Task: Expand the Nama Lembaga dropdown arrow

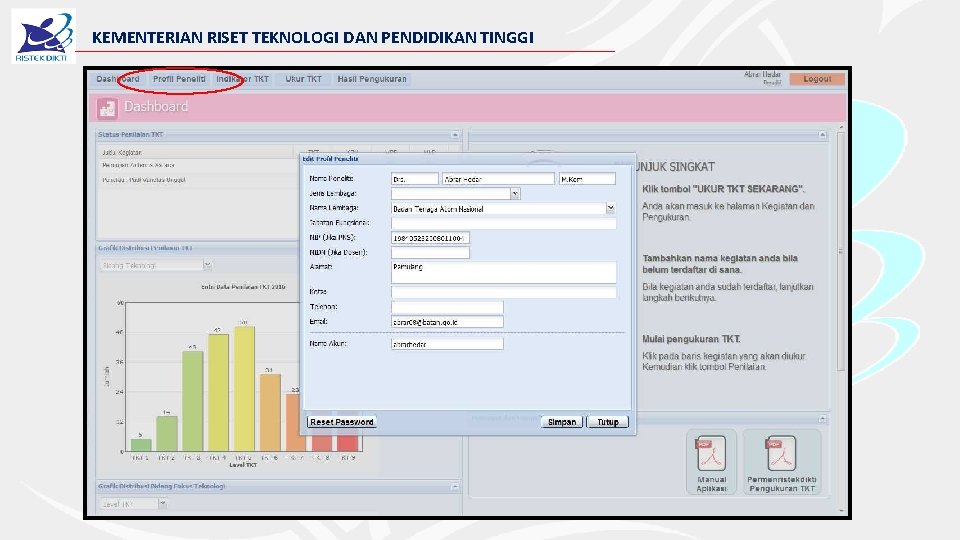Action: tap(610, 209)
